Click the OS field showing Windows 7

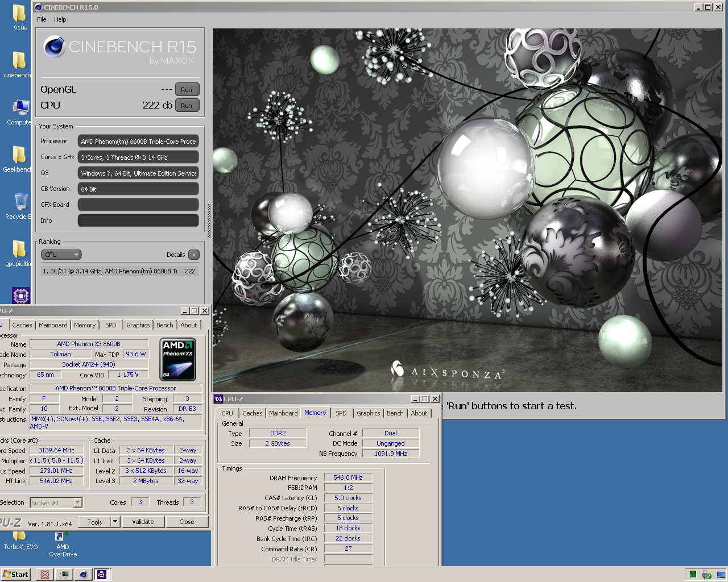click(x=138, y=173)
